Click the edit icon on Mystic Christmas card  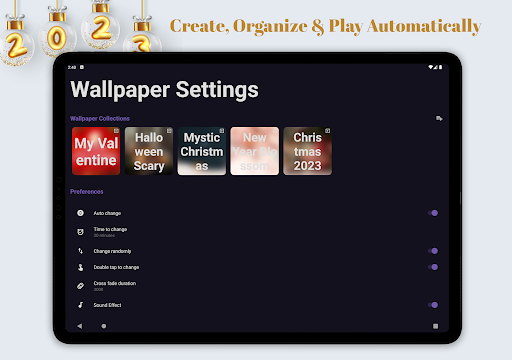tap(222, 131)
